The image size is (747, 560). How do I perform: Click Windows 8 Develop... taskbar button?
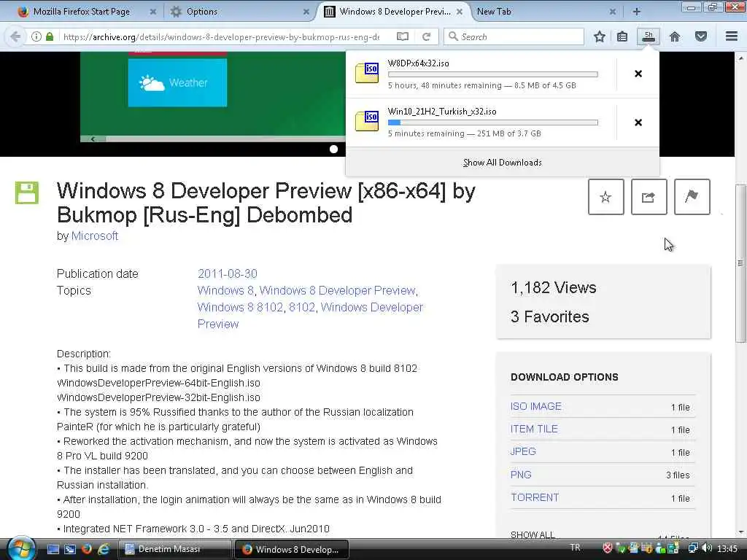(292, 549)
